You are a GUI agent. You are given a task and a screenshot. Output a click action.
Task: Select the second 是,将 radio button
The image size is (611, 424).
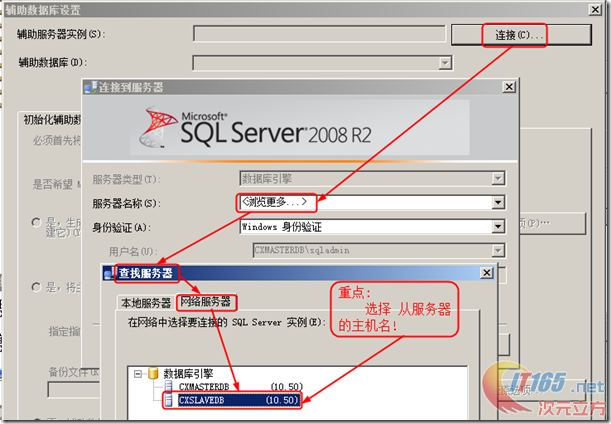coord(36,287)
